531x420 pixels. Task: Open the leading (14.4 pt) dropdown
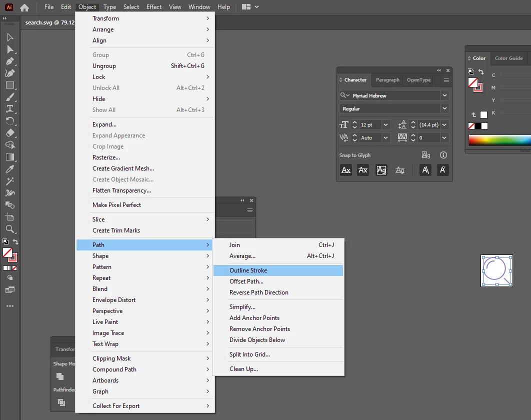pos(444,124)
